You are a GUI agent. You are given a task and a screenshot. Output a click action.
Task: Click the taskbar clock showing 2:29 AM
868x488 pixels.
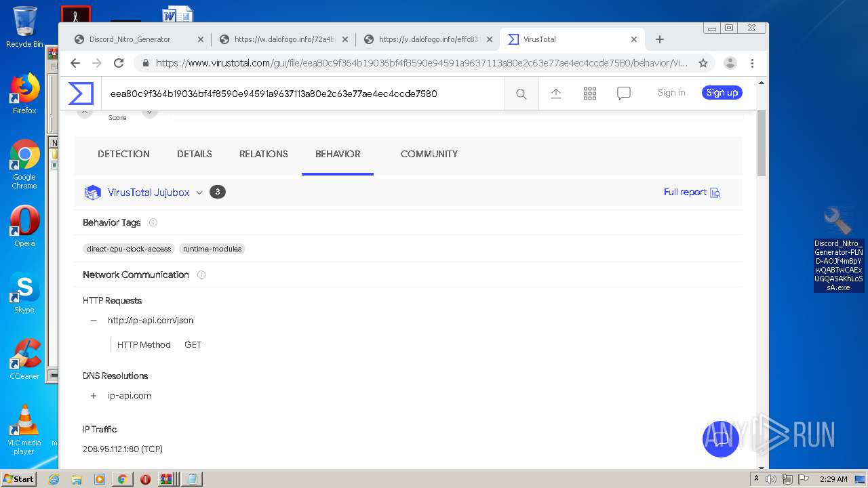coord(833,479)
